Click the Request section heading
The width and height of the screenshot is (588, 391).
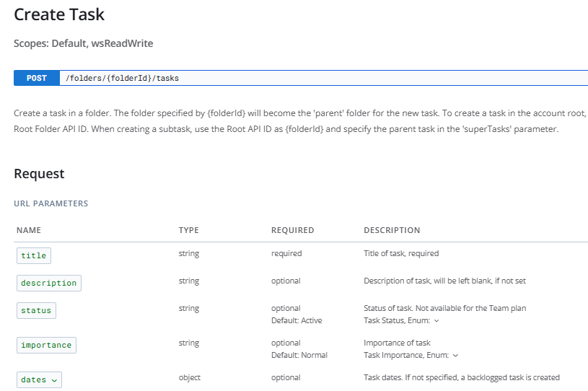(39, 174)
